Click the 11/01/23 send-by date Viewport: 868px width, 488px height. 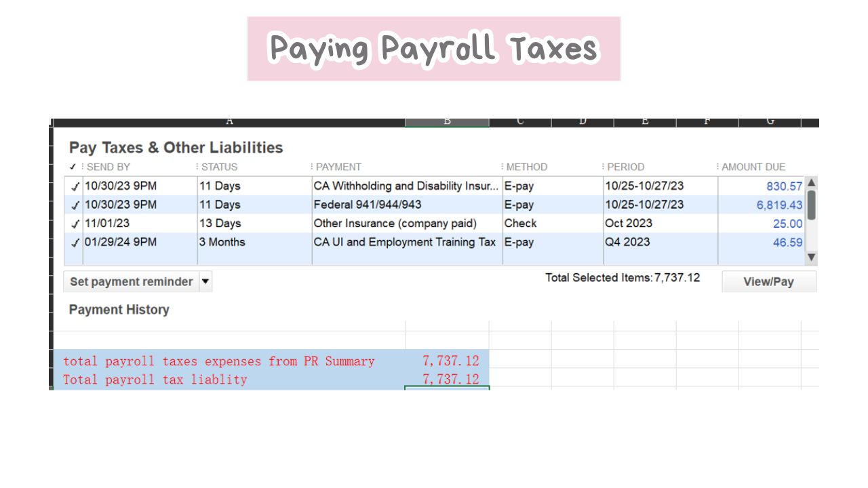pyautogui.click(x=107, y=223)
